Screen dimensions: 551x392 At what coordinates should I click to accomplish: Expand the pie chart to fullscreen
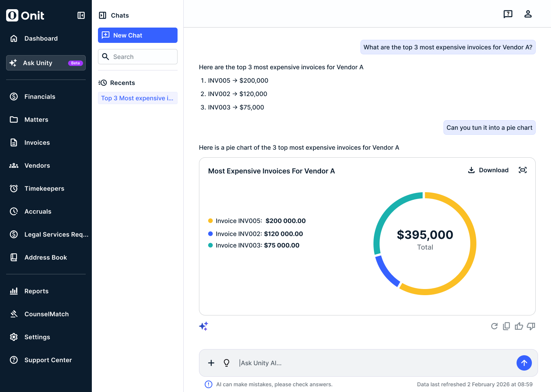(523, 170)
